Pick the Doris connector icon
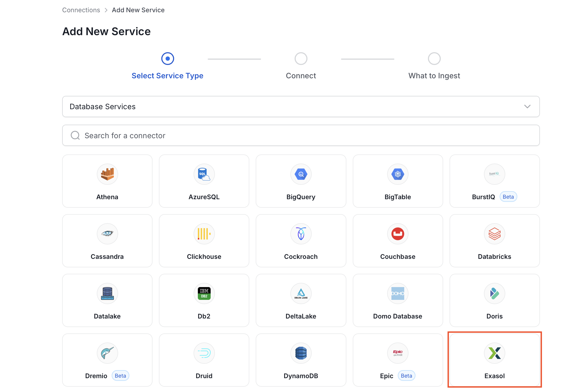Viewport: 577px width, 392px height. (x=495, y=293)
